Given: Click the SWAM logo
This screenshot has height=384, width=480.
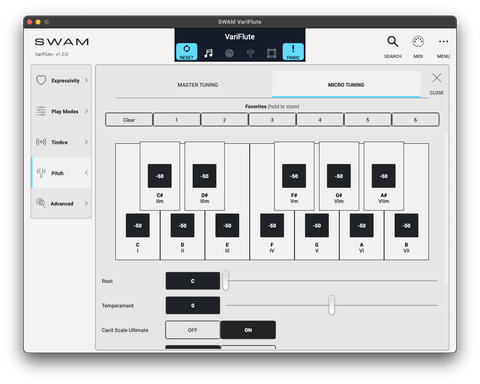Looking at the screenshot, I should click(62, 42).
